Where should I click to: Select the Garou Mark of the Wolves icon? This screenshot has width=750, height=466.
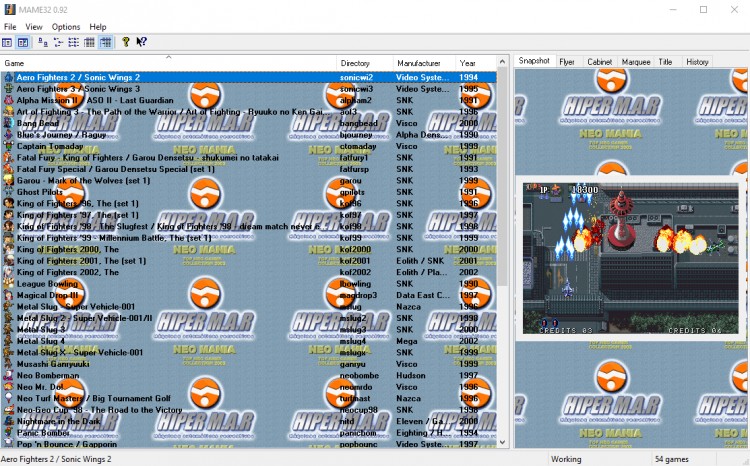point(9,180)
